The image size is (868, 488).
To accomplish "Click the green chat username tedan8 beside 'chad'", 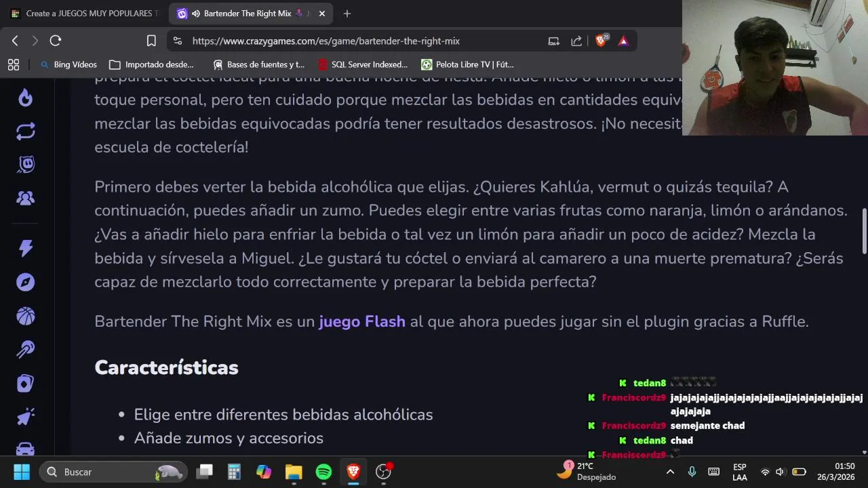I will click(650, 441).
